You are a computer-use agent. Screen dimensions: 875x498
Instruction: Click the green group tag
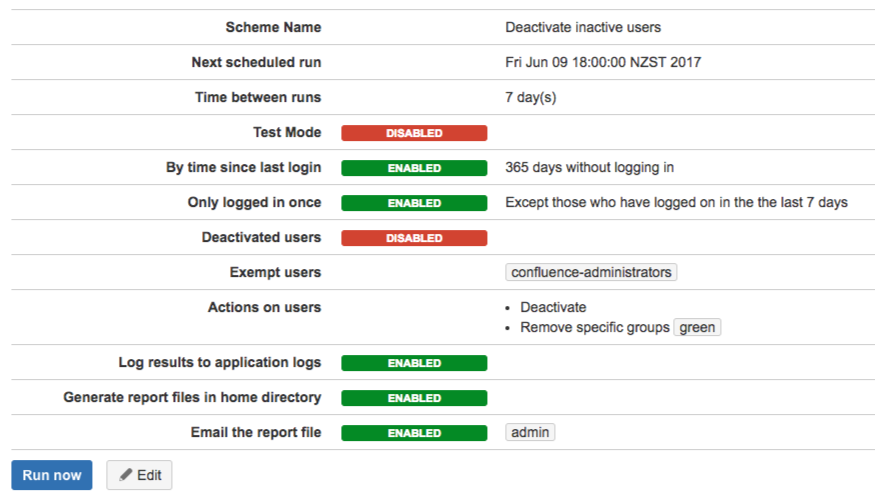tap(697, 327)
